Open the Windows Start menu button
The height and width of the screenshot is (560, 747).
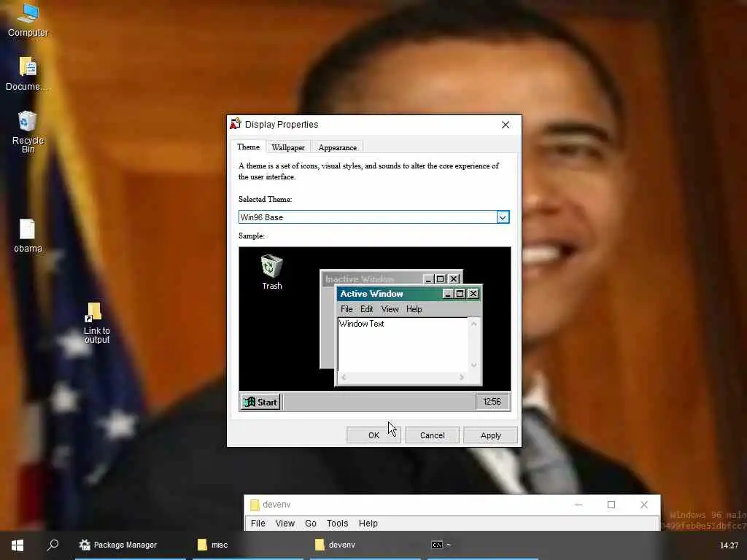pos(18,545)
